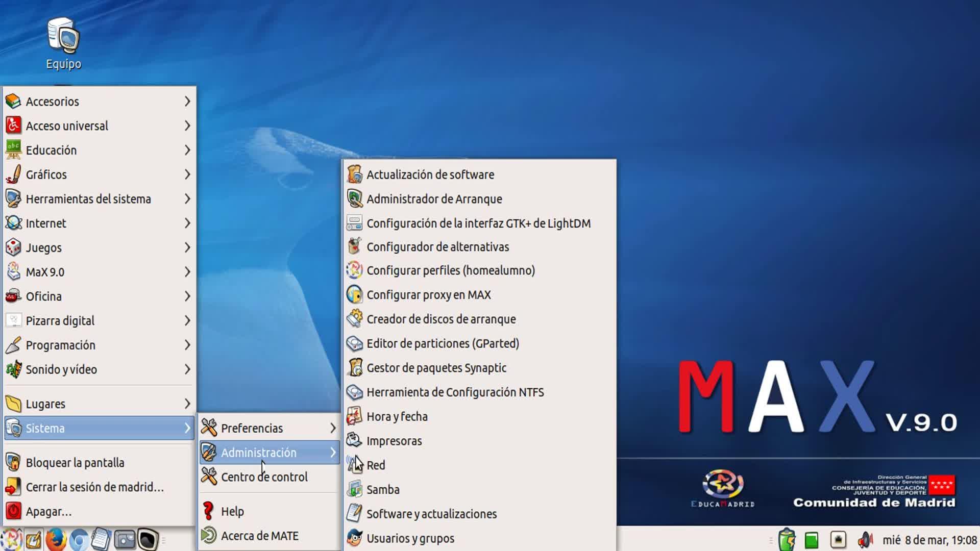The height and width of the screenshot is (551, 980).
Task: Open the Programación menu category
Action: click(100, 345)
